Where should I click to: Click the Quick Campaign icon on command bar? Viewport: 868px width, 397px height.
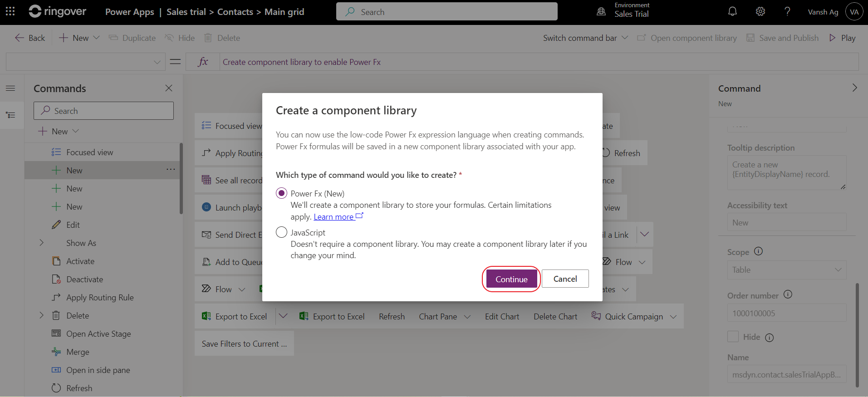596,316
